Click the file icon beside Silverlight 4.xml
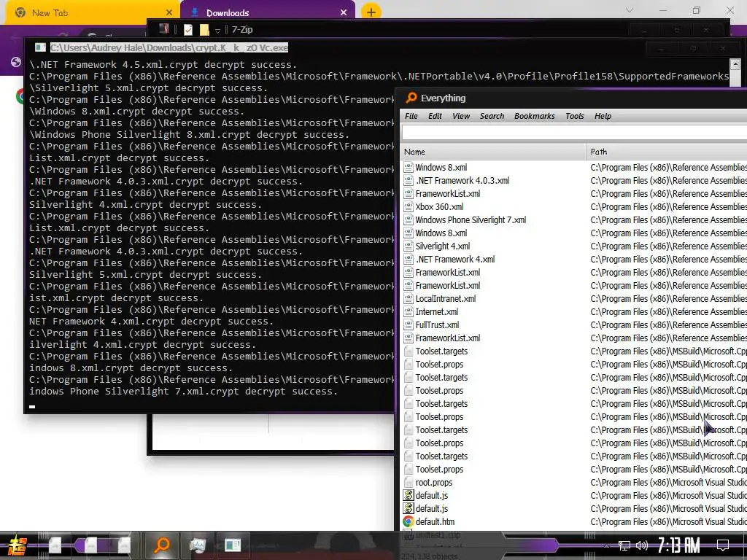 pos(409,246)
